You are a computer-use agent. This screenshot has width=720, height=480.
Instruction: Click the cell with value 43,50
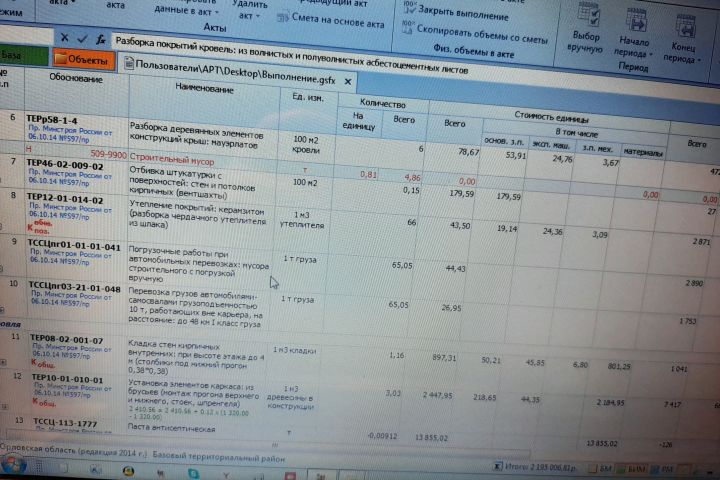[x=460, y=226]
